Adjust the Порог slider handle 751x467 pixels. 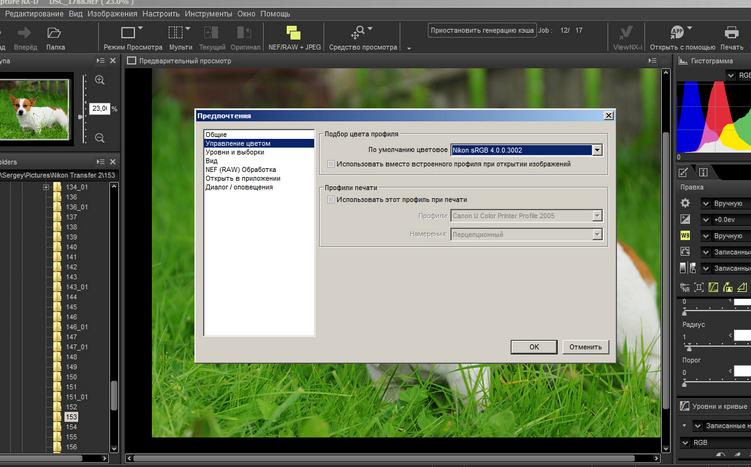[x=684, y=383]
